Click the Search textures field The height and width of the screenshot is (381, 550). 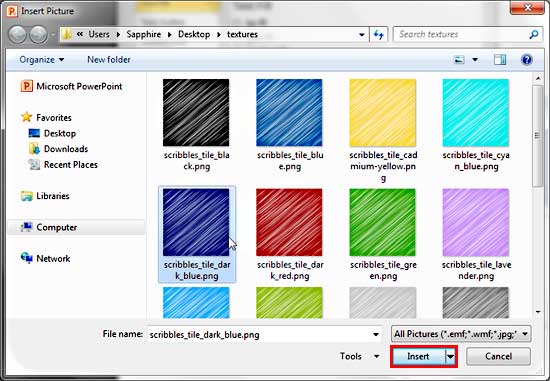(460, 34)
